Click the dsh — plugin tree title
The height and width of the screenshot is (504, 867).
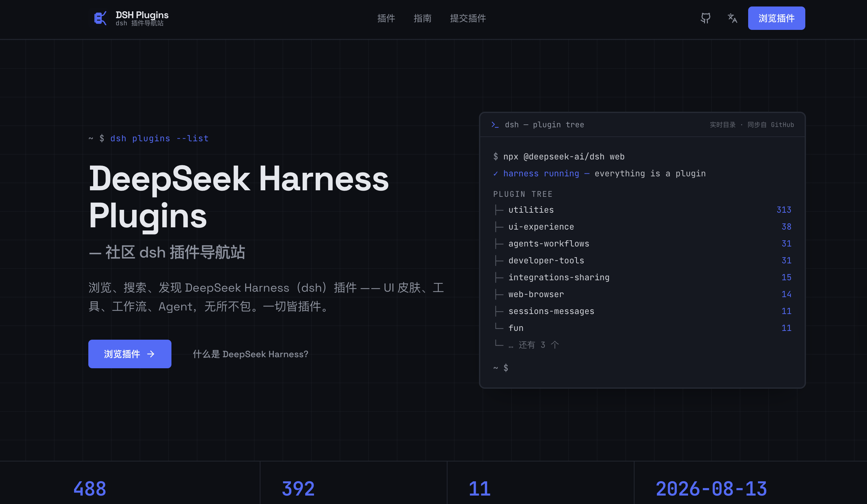coord(544,124)
